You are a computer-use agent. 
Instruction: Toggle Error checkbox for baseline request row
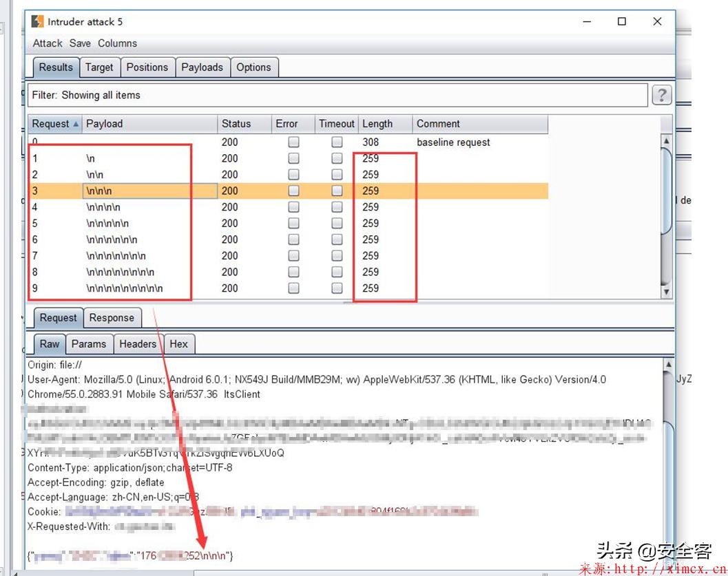click(x=293, y=142)
